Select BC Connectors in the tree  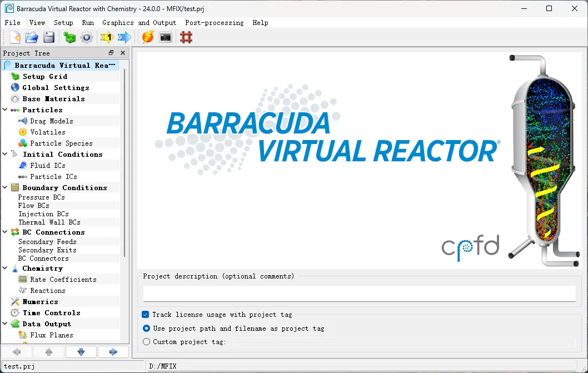(43, 258)
